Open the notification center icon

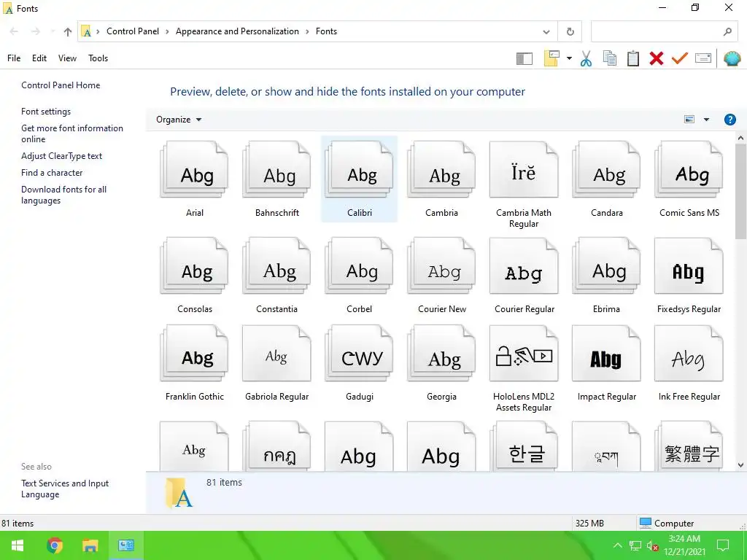(723, 545)
